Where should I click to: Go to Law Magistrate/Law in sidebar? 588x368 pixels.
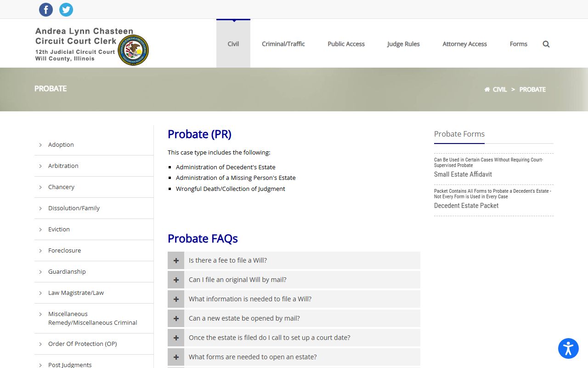(x=76, y=293)
